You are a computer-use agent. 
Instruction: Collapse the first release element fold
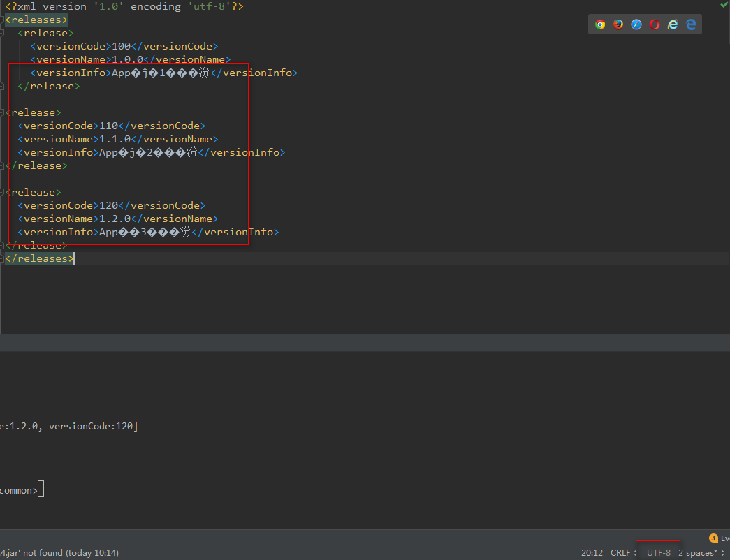(3, 33)
